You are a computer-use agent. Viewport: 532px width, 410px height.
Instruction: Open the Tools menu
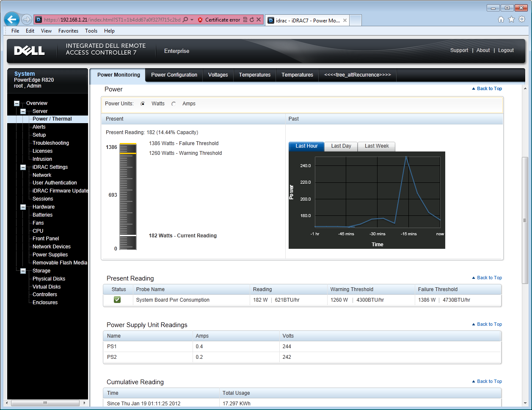[91, 31]
